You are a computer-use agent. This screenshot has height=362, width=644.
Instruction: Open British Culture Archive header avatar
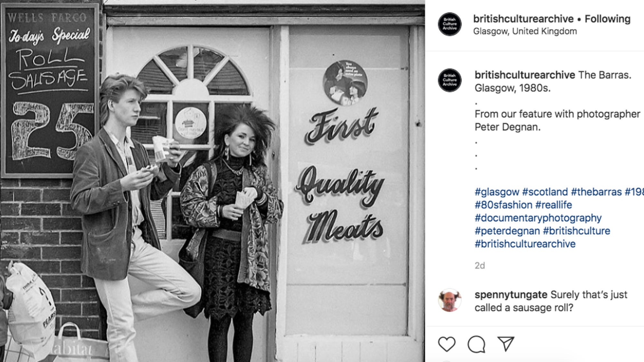coord(450,24)
